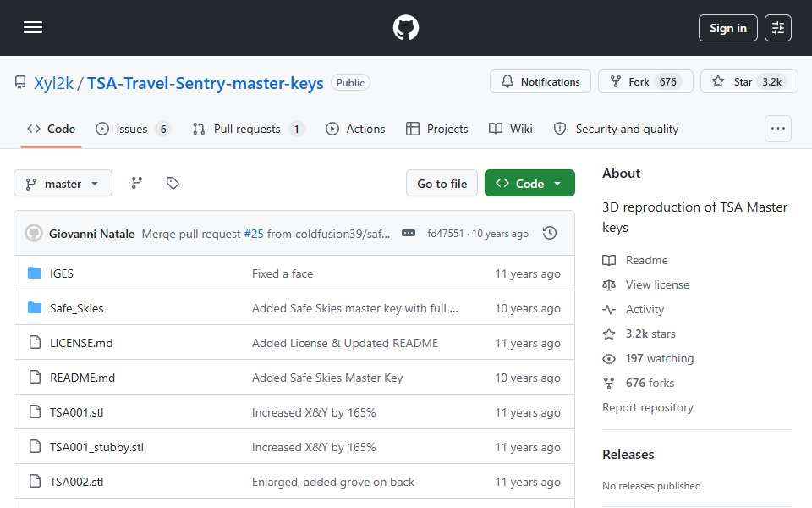Open 'Added Safe Skies Master Key' commit
Screen dimensions: 812x508
click(x=327, y=378)
